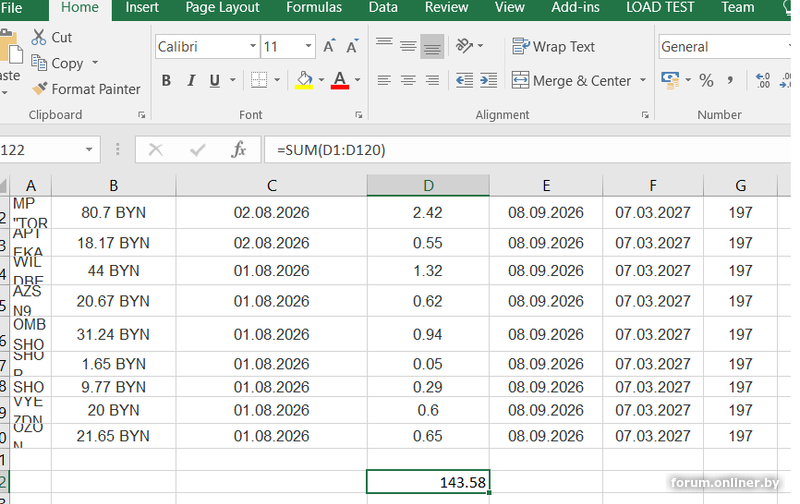Expand font color palette arrow
Image resolution: width=800 pixels, height=504 pixels.
357,80
